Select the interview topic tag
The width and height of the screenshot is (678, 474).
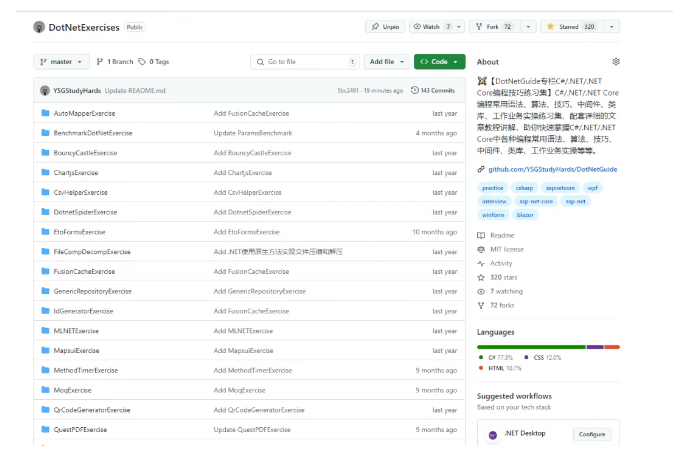(494, 201)
